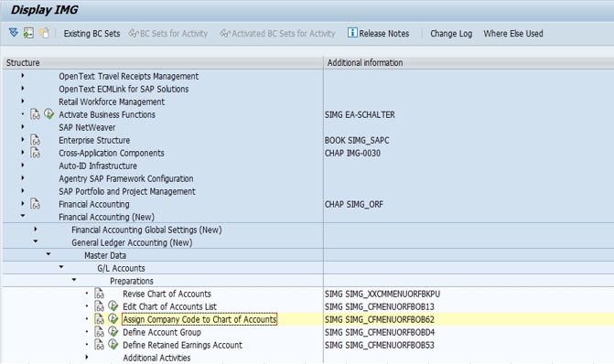This screenshot has width=614, height=364.
Task: Expand Auto-ID Infrastructure node
Action: pyautogui.click(x=23, y=166)
